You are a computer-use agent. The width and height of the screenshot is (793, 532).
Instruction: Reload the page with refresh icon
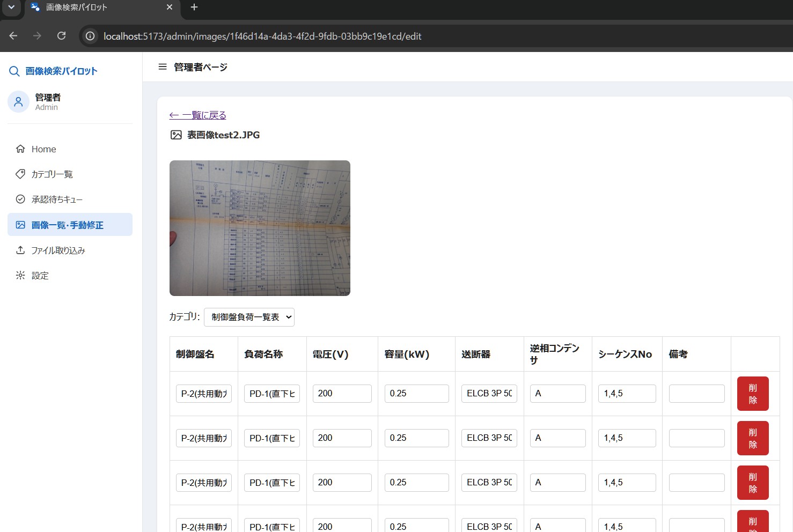pos(61,36)
